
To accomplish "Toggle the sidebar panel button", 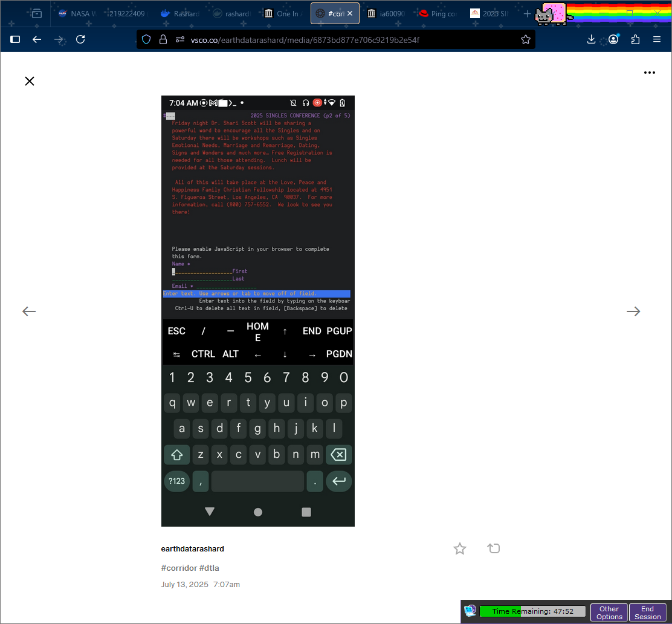I will click(16, 39).
